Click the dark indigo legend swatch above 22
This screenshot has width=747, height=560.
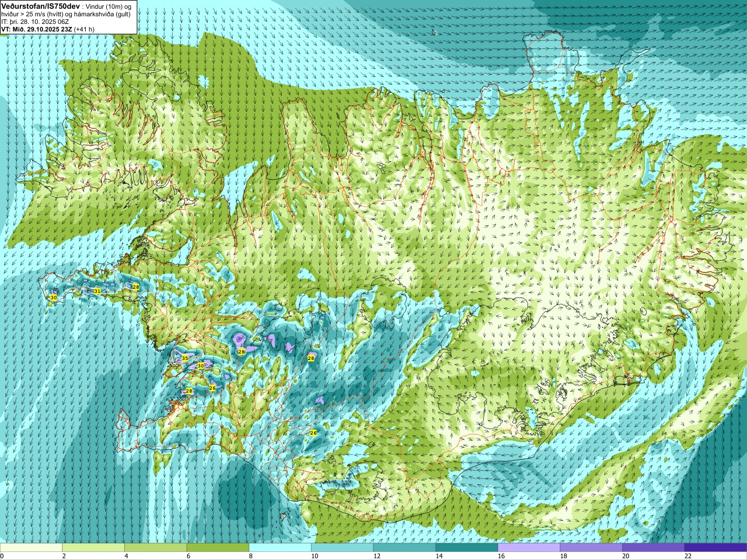(x=715, y=548)
